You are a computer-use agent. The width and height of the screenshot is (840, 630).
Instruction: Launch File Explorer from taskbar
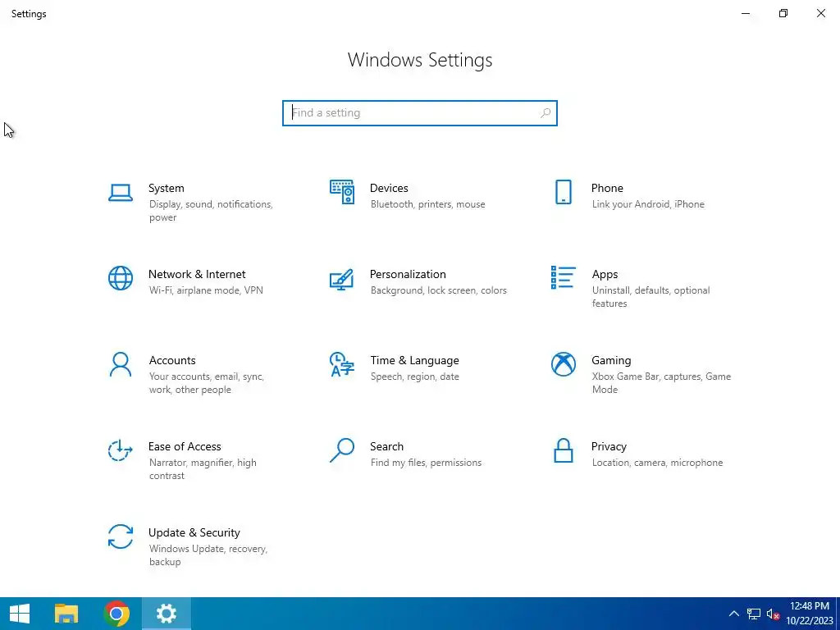pos(66,614)
